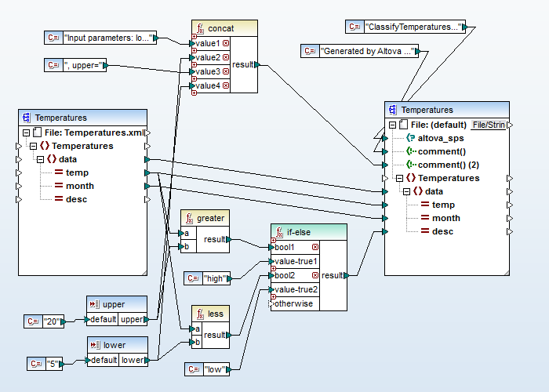
Task: Click resize grip of source Temperatures component
Action: point(143,270)
